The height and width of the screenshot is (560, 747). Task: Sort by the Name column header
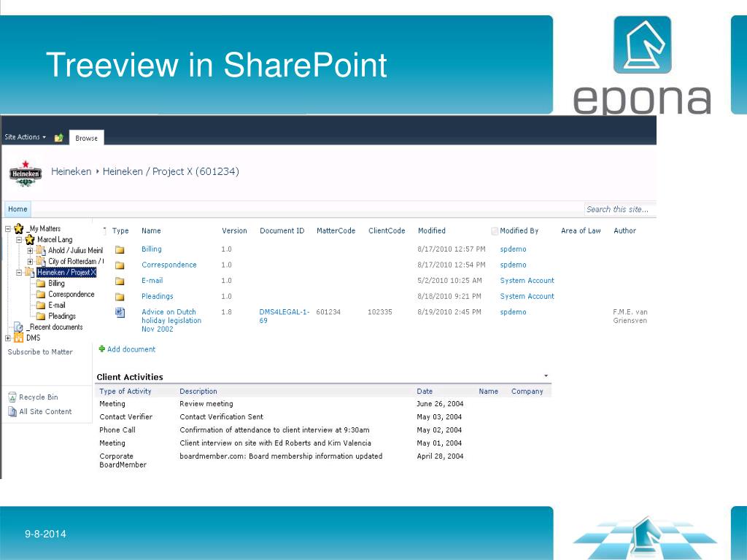151,231
